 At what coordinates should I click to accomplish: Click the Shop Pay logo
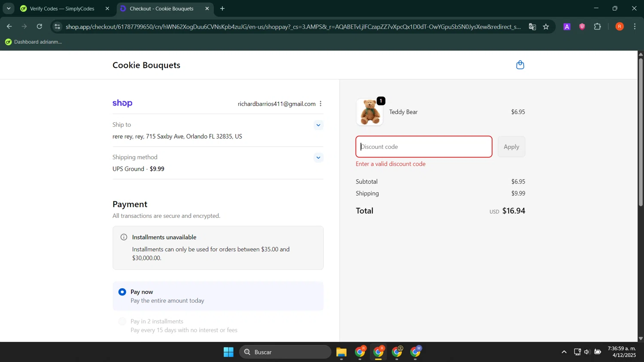122,103
